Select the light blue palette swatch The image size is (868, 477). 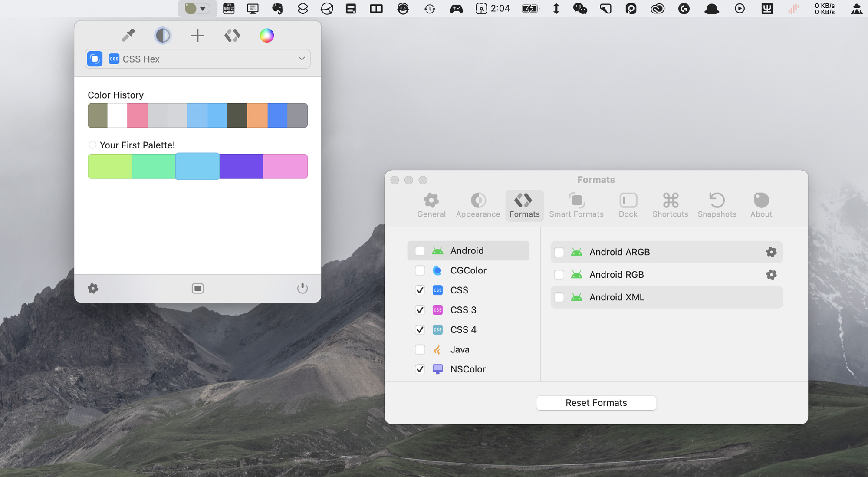coord(197,166)
